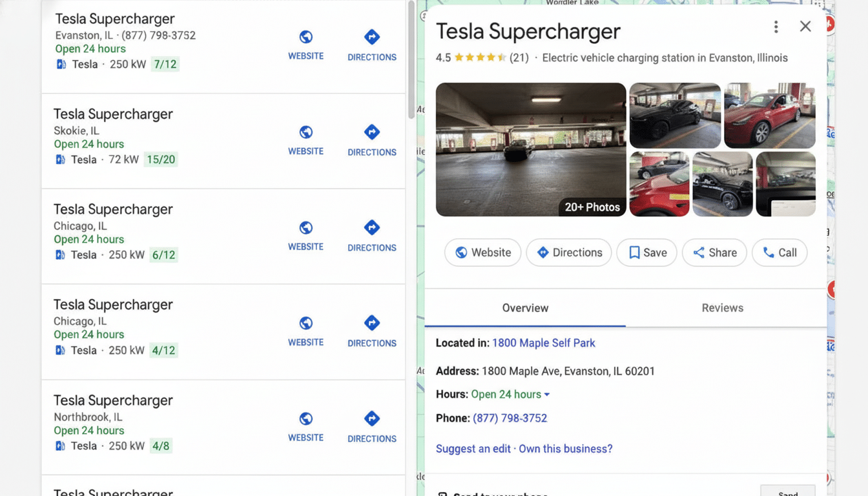This screenshot has width=868, height=496.
Task: Click the Website globe icon for Evanston Supercharger
Action: pos(305,37)
